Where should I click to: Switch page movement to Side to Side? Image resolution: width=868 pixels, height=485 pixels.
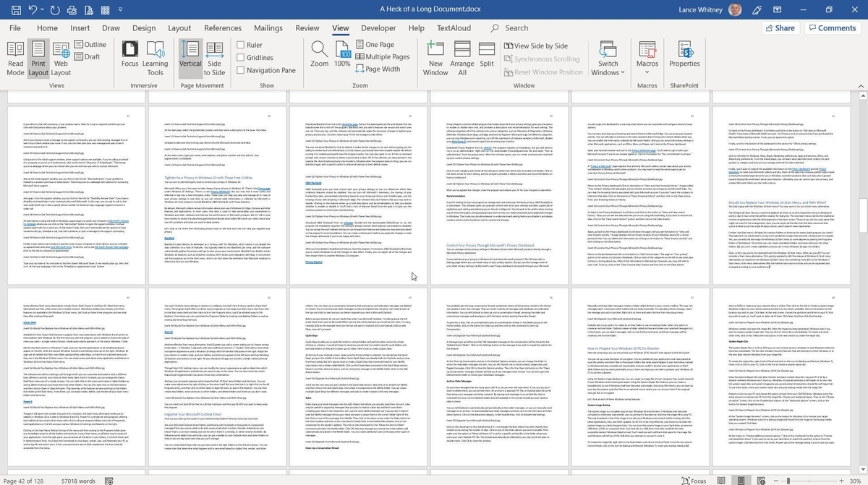(214, 59)
